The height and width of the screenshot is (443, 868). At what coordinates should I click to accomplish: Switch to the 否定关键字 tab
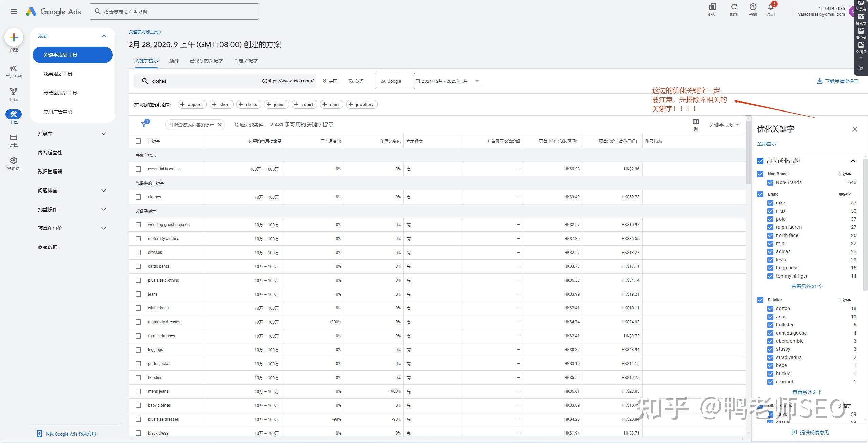coord(246,61)
